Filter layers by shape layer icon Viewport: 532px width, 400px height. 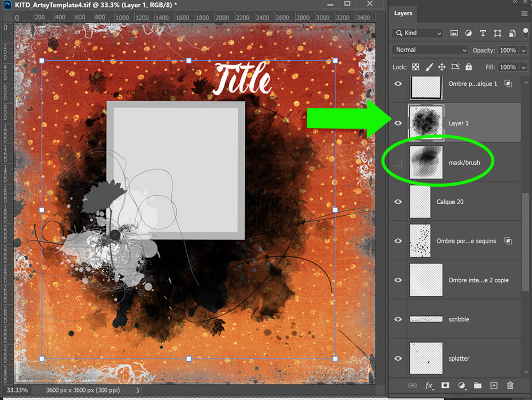point(497,33)
